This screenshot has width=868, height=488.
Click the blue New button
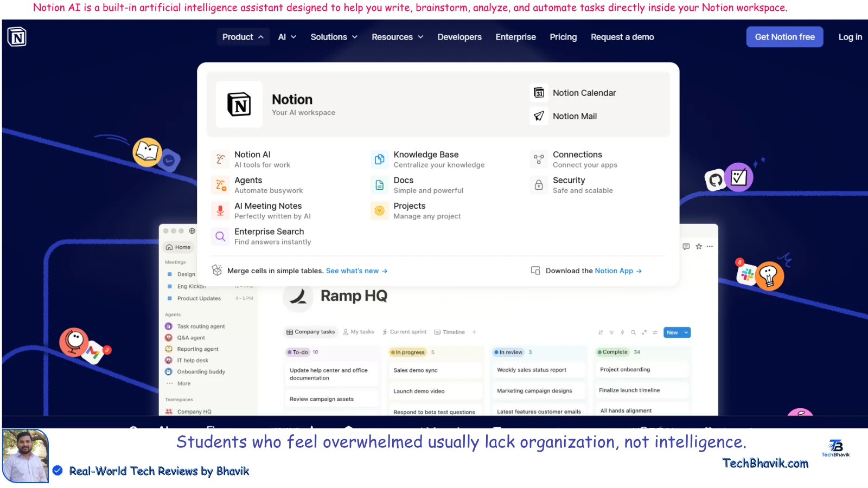pos(673,332)
